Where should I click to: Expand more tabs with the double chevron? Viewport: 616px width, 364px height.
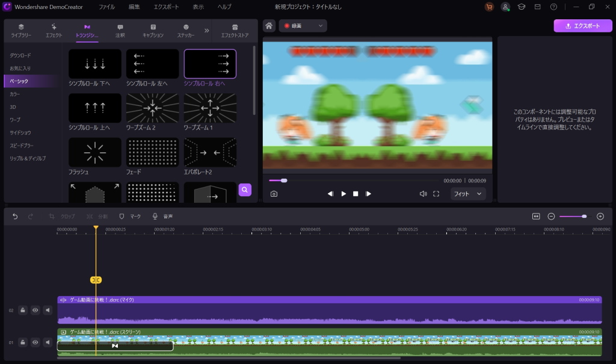[207, 30]
